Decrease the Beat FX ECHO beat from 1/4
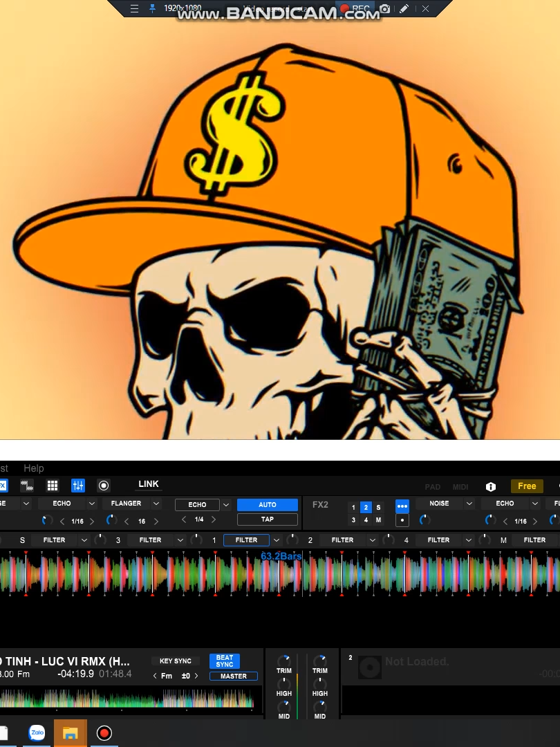This screenshot has width=560, height=747. 185,519
